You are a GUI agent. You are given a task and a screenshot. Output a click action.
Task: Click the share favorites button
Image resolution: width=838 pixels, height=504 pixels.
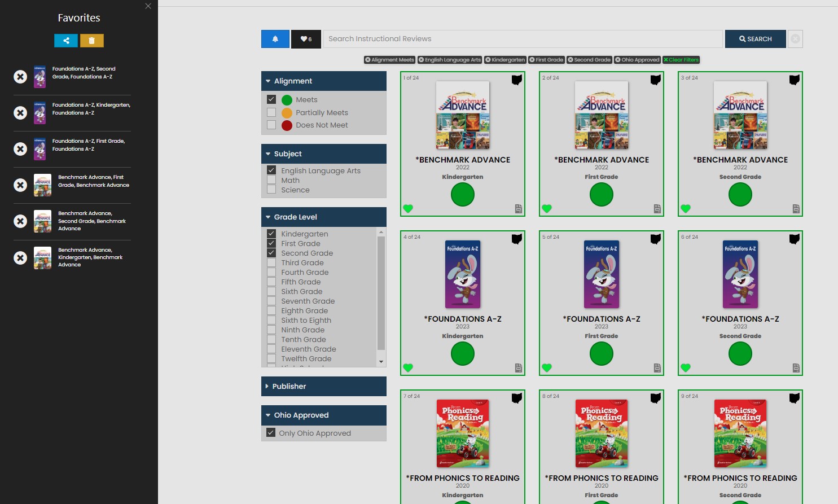66,41
